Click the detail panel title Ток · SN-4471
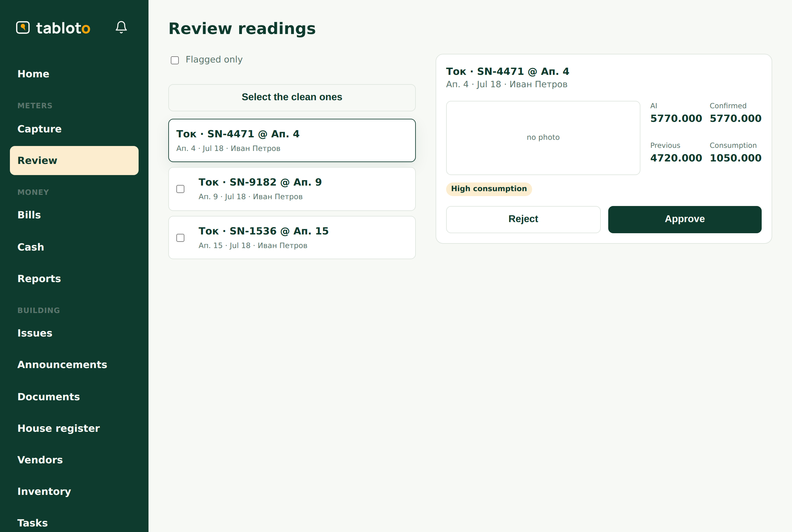Viewport: 792px width, 532px height. (x=507, y=71)
